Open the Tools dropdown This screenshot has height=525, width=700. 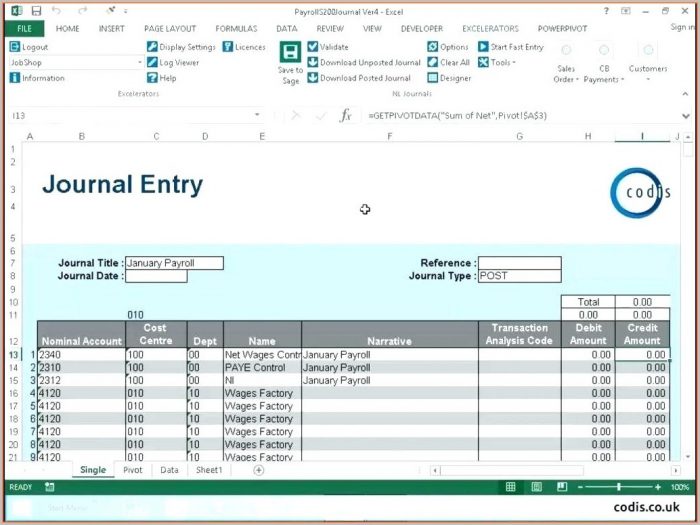[x=497, y=62]
